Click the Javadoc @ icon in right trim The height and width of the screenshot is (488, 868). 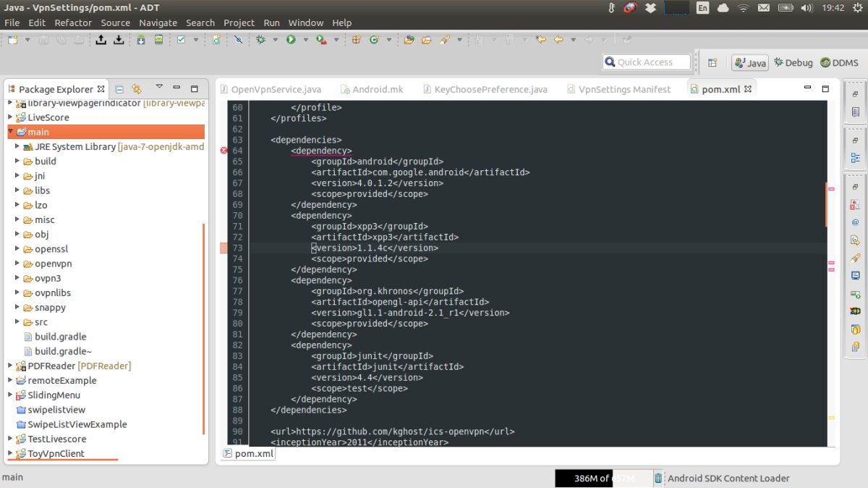click(856, 223)
